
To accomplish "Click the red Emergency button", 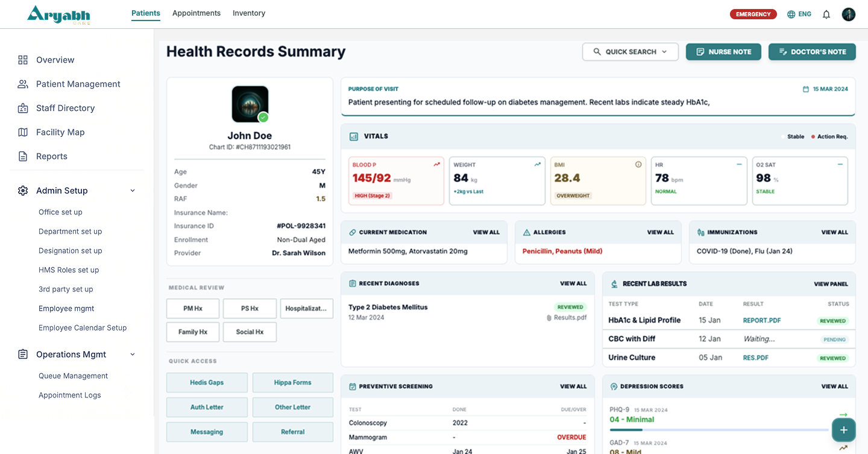I will pyautogui.click(x=753, y=14).
